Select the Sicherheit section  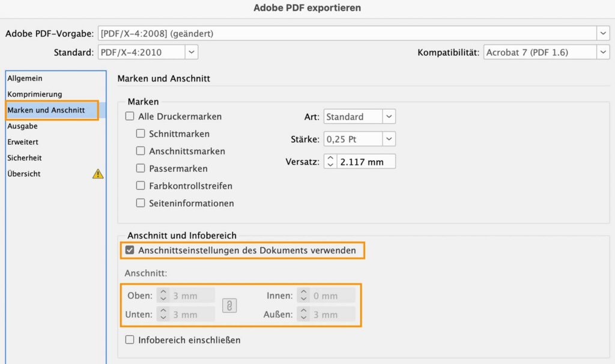click(x=25, y=158)
